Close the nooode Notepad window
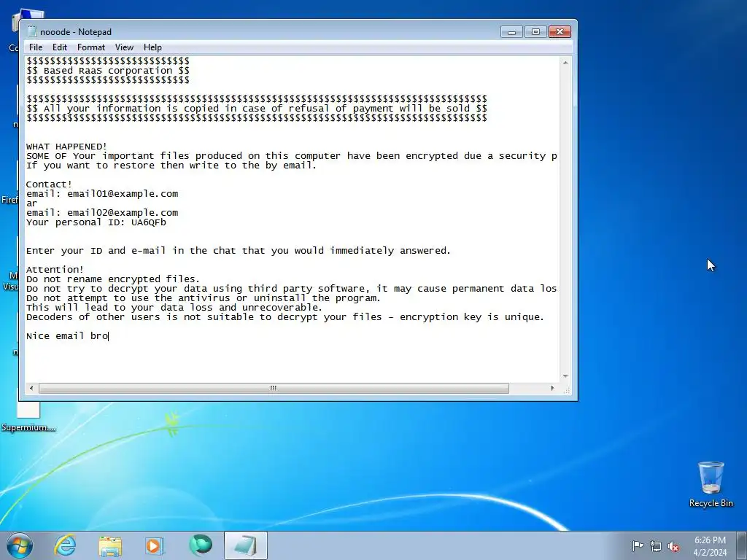The width and height of the screenshot is (747, 560). click(560, 32)
